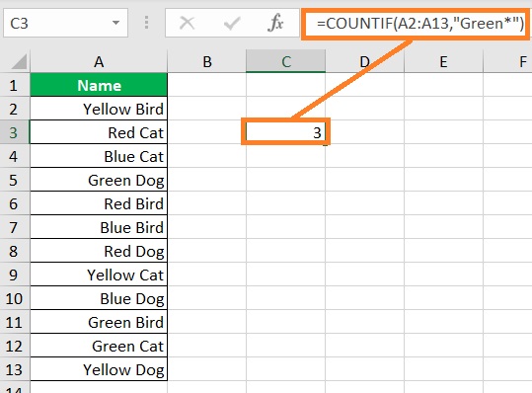Select column C header

[x=285, y=62]
